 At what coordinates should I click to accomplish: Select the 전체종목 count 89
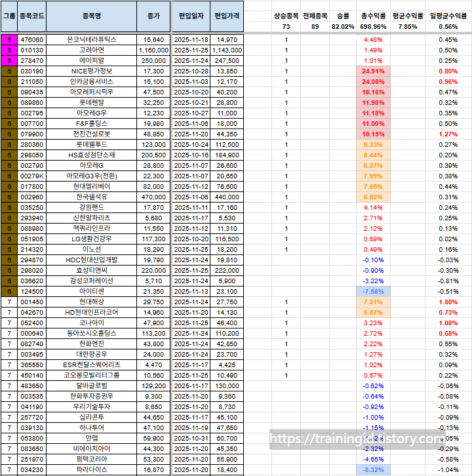pyautogui.click(x=315, y=27)
